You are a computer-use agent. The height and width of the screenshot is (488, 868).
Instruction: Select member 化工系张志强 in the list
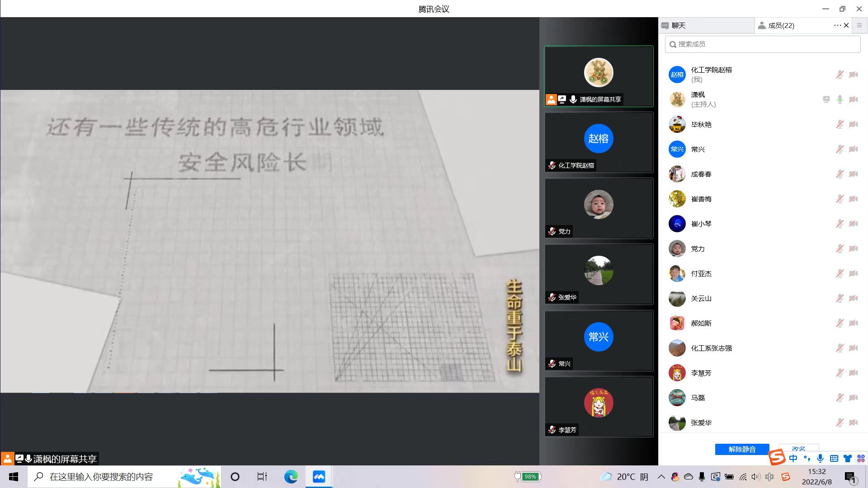[x=763, y=348]
